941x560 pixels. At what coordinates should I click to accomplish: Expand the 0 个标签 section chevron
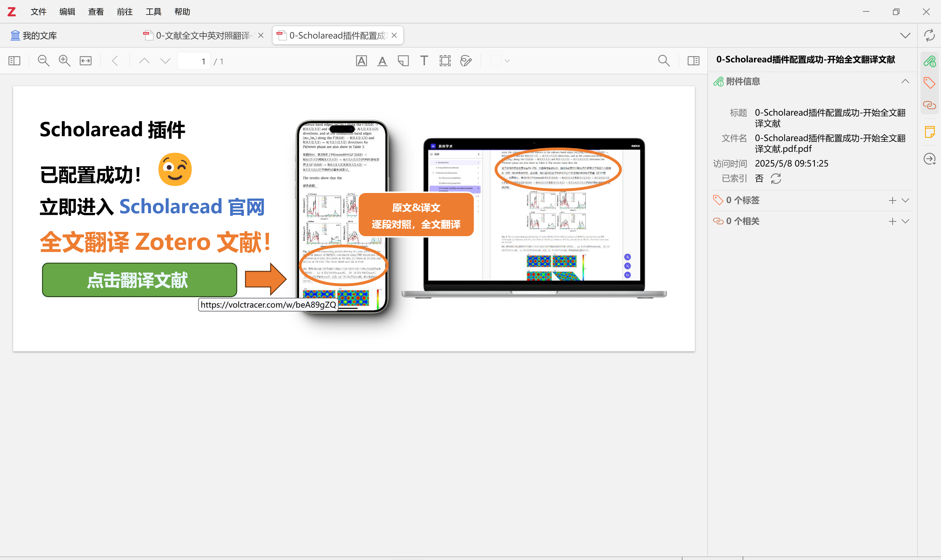[x=905, y=200]
